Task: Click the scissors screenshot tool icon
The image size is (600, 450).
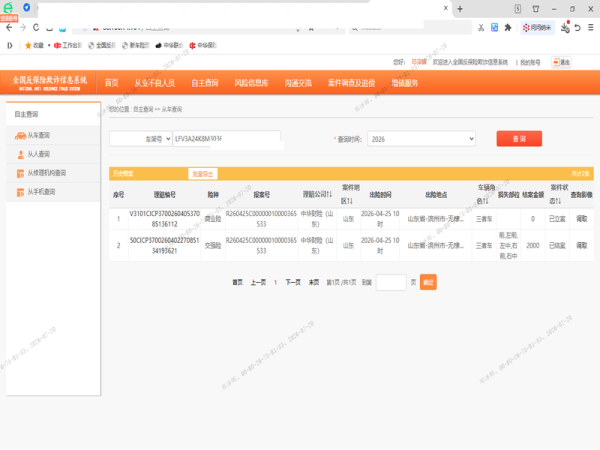Action: [x=481, y=28]
